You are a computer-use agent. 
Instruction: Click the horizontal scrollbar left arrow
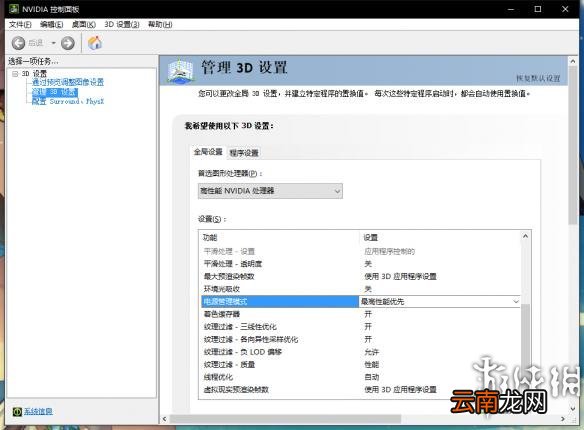[165, 419]
